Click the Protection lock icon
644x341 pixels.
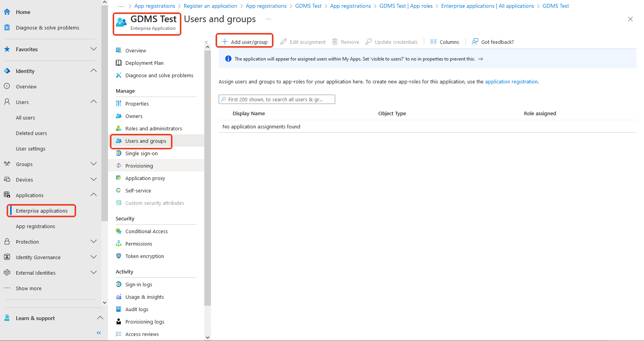coord(7,242)
